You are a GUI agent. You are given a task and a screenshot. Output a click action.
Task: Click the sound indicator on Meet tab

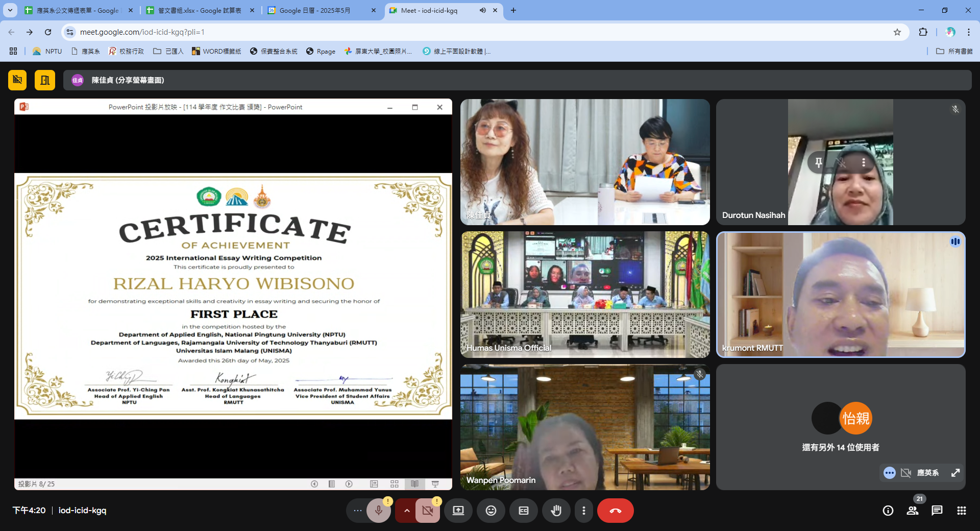pos(482,10)
